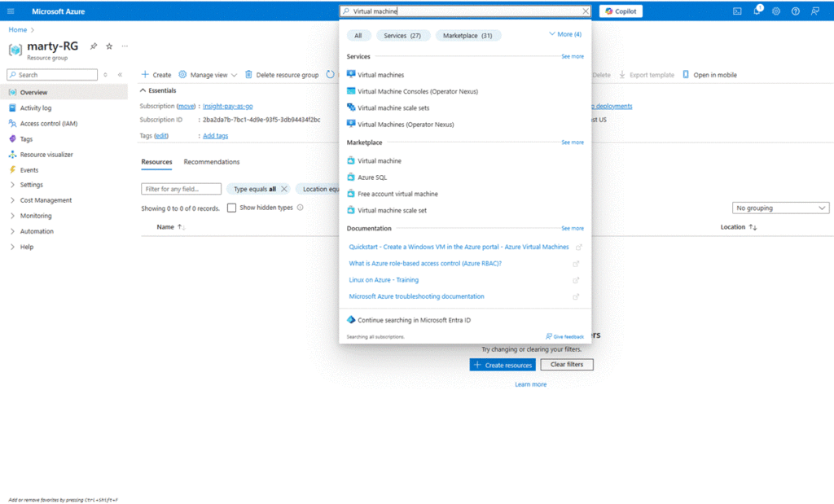
Task: Open the Insight-pay-as-go subscription link
Action: coord(228,106)
